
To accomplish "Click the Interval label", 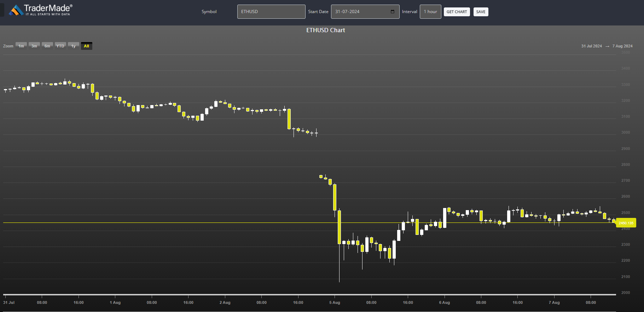I will point(410,12).
